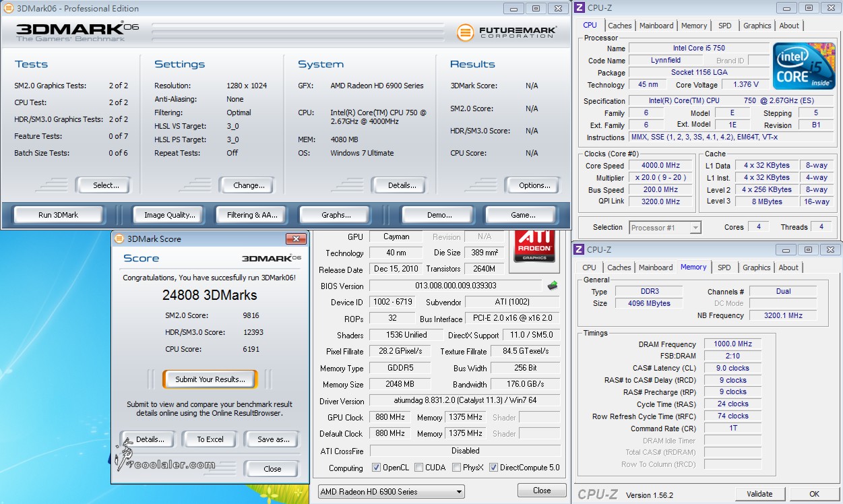Image resolution: width=843 pixels, height=504 pixels.
Task: Switch to Memory tab in top CPU-Z
Action: (x=694, y=26)
